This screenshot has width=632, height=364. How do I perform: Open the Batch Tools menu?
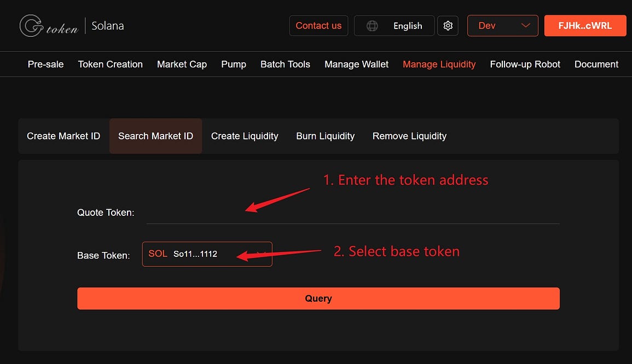click(285, 64)
